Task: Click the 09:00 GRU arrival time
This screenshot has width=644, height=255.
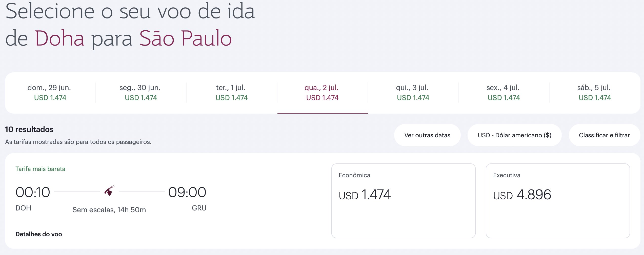Action: 187,192
